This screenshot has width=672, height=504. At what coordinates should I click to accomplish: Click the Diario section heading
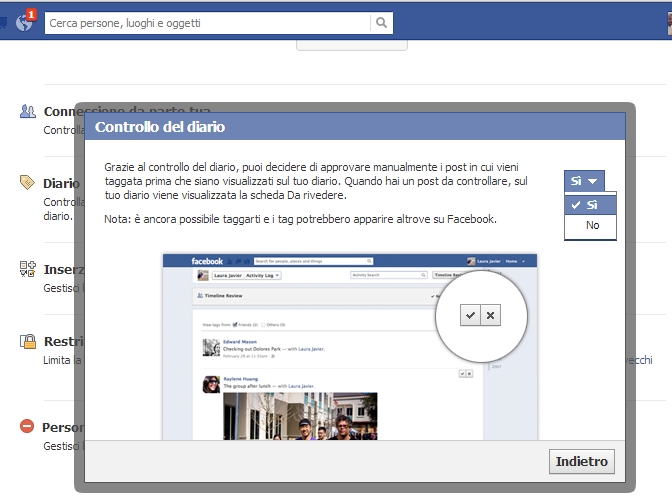[x=55, y=183]
